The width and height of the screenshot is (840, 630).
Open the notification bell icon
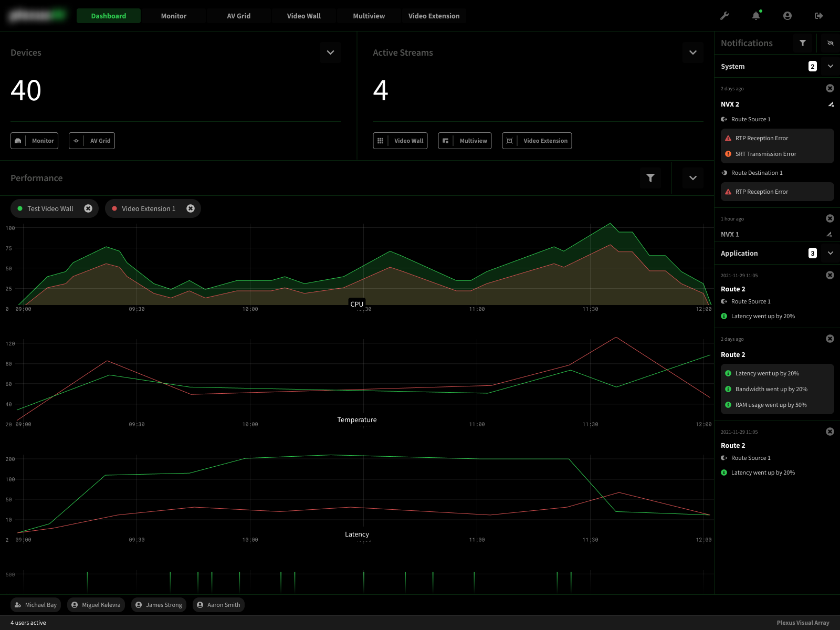coord(756,16)
